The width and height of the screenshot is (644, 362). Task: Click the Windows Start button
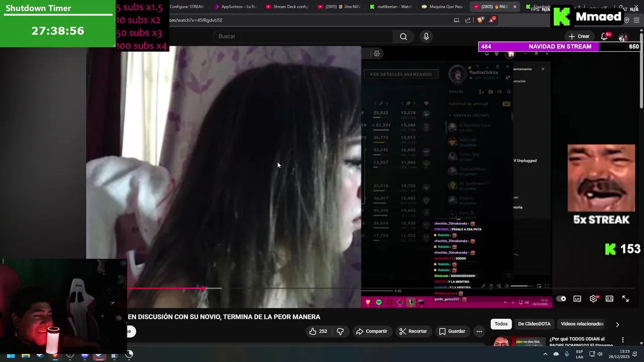coord(11,355)
